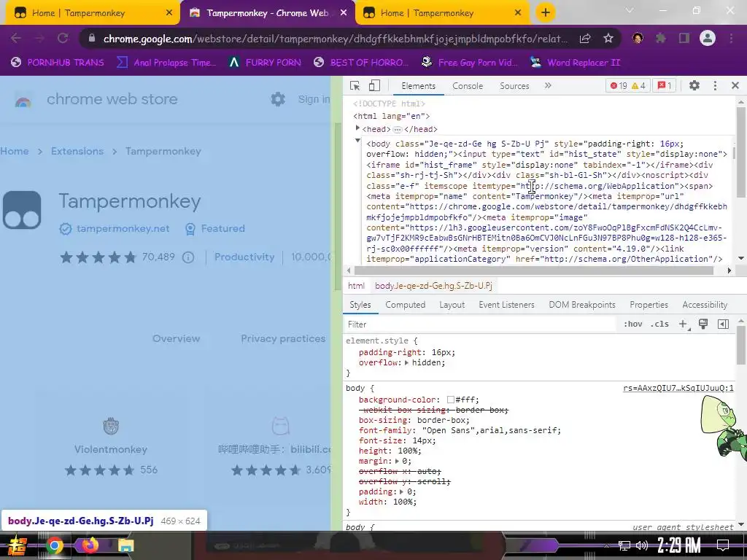This screenshot has width=747, height=560.
Task: Open DevTools settings gear
Action: (x=694, y=86)
